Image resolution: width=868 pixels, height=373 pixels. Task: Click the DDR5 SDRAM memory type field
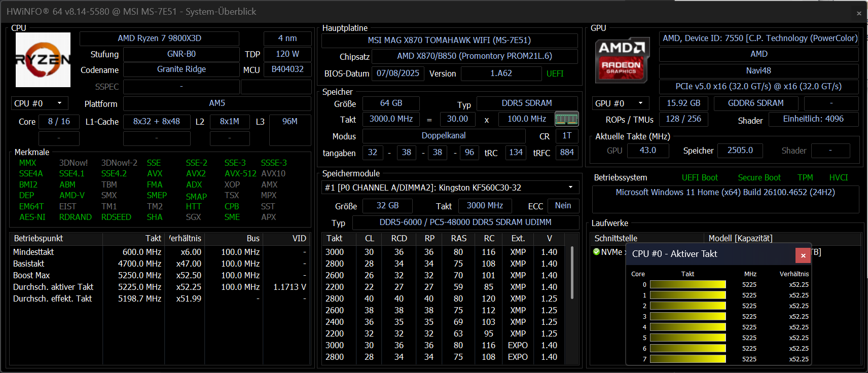tap(527, 103)
